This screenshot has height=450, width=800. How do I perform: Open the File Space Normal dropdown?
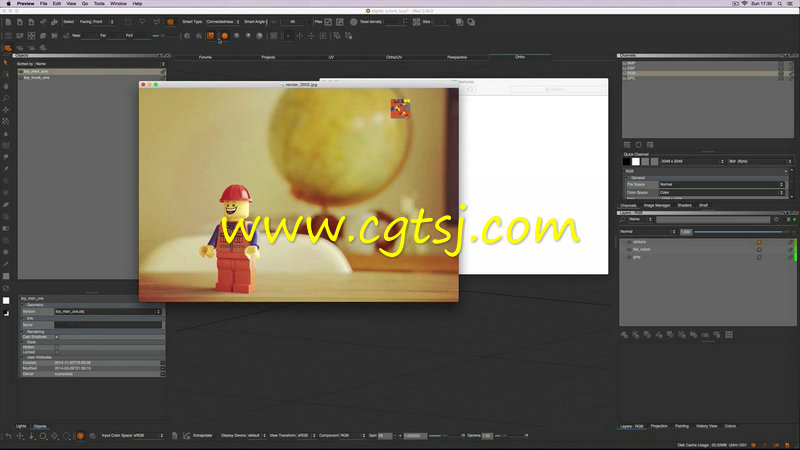(x=721, y=184)
